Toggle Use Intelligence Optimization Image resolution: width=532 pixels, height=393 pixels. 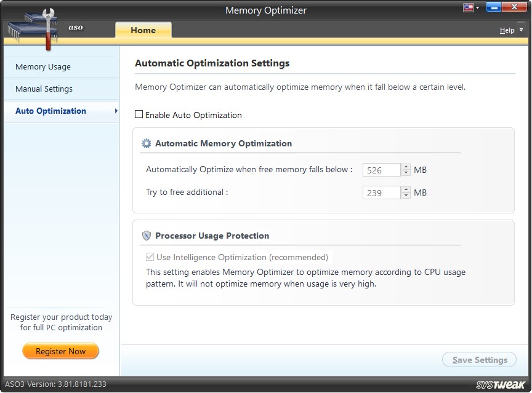click(149, 257)
